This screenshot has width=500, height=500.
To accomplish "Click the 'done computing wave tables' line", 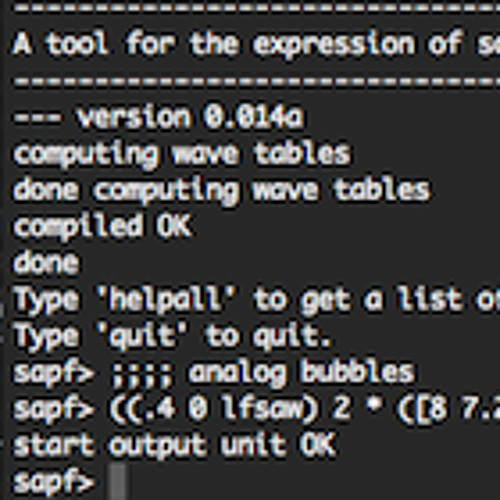I will tap(222, 191).
